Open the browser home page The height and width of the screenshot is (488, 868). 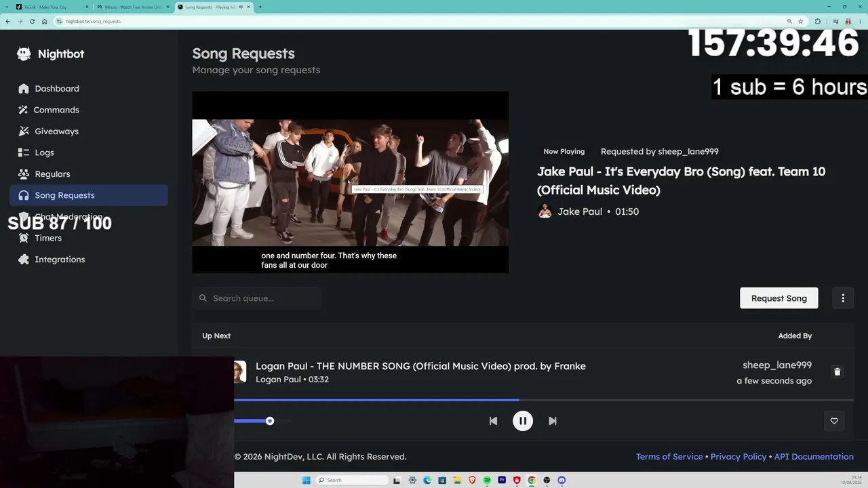(x=44, y=21)
